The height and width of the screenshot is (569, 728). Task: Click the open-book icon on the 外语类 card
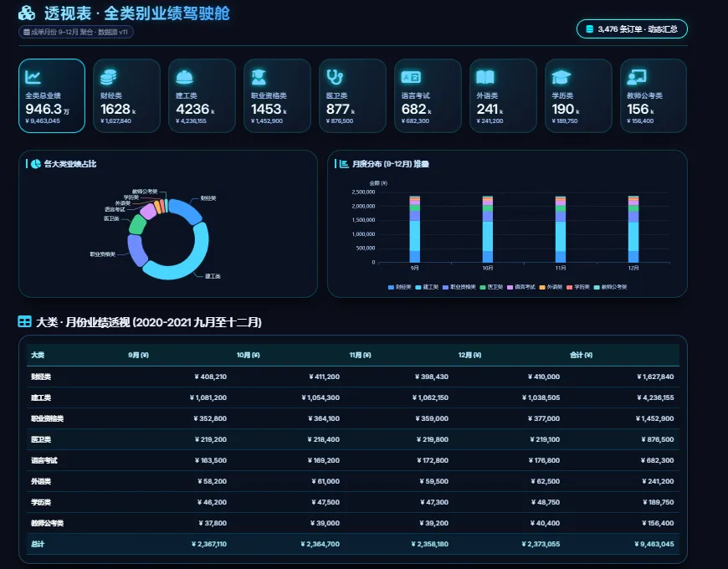click(485, 77)
